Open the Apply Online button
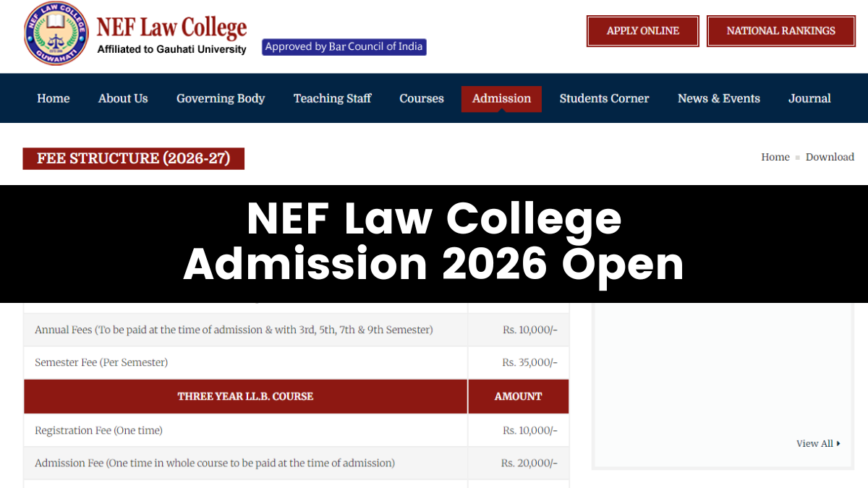This screenshot has height=488, width=868. click(x=643, y=31)
